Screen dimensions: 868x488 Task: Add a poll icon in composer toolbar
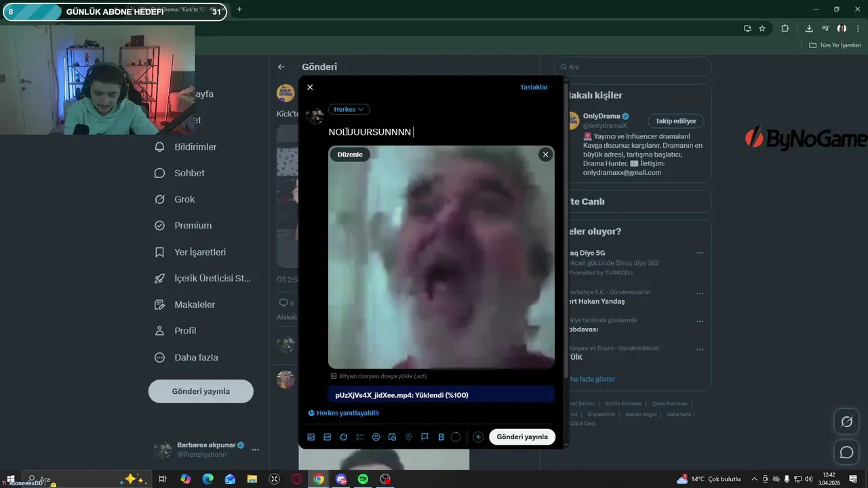[x=360, y=437]
